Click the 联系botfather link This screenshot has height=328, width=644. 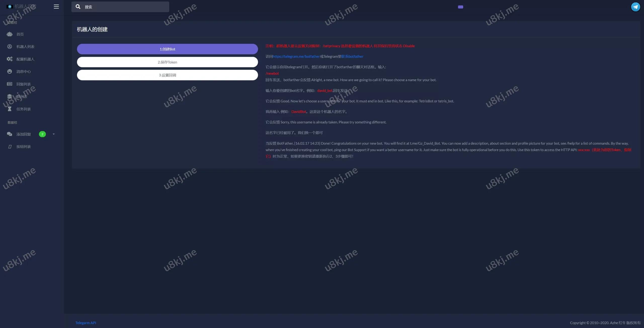tap(352, 57)
